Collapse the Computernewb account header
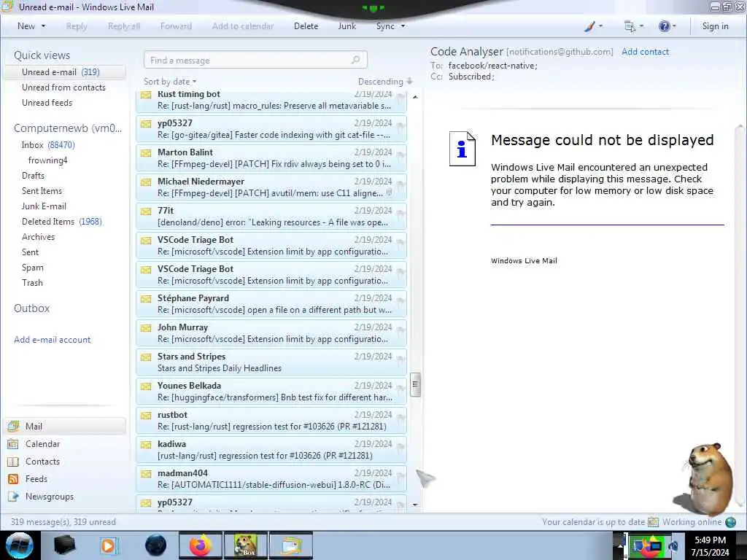 [x=68, y=128]
